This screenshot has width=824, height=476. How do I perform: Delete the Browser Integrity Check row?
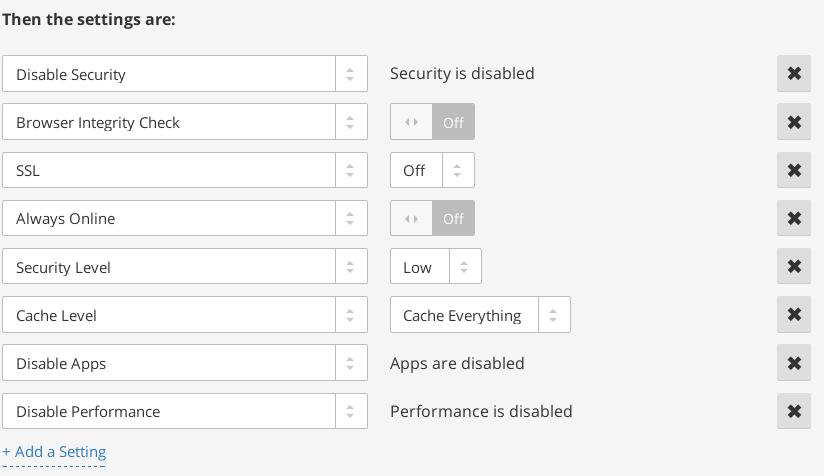pyautogui.click(x=793, y=122)
